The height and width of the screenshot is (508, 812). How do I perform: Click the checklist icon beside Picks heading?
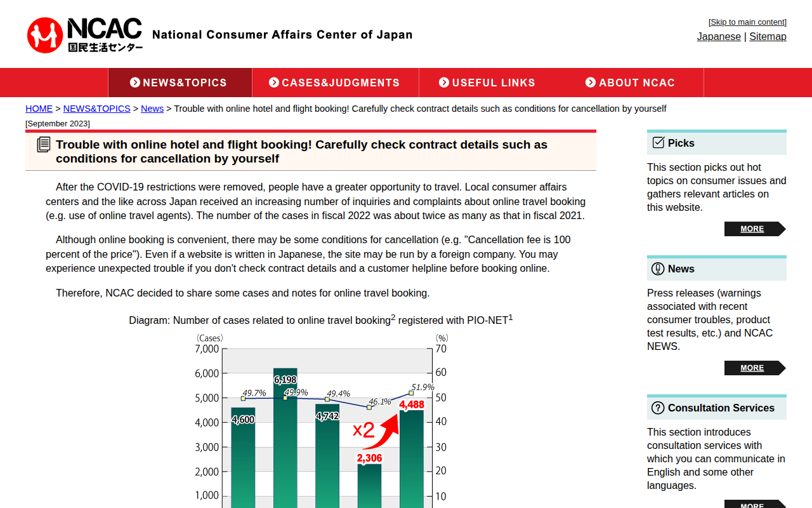(x=657, y=142)
